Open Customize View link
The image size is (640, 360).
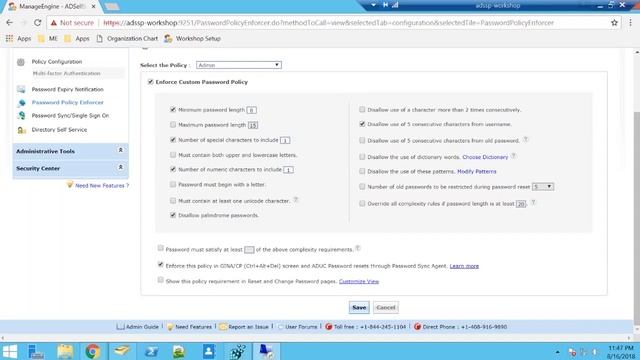point(359,282)
